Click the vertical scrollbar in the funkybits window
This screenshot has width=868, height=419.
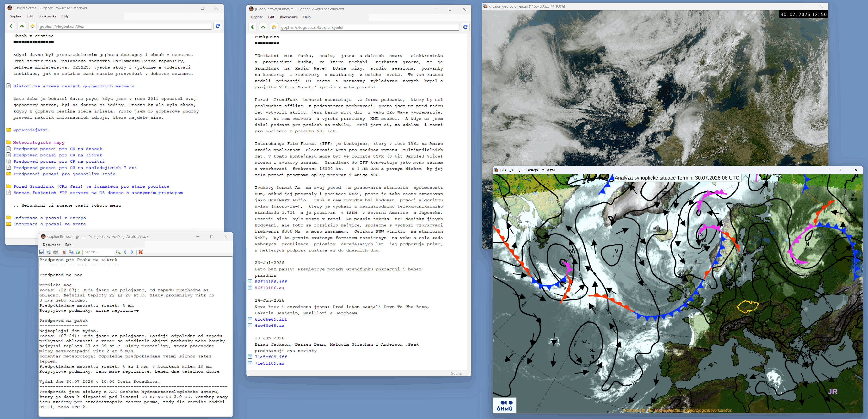pyautogui.click(x=469, y=131)
